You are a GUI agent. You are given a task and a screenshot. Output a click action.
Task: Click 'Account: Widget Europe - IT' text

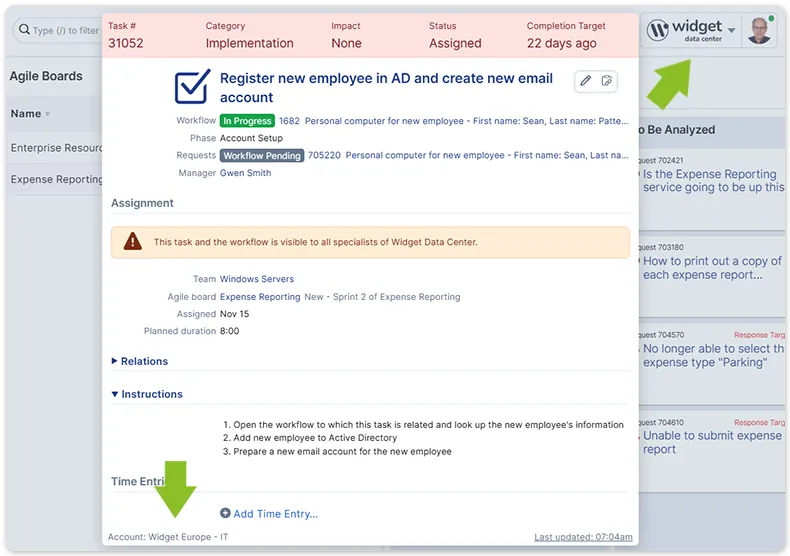click(168, 537)
